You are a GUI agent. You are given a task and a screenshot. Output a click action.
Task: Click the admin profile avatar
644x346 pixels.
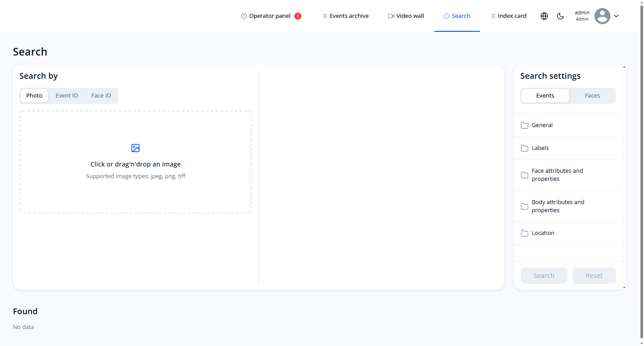602,16
